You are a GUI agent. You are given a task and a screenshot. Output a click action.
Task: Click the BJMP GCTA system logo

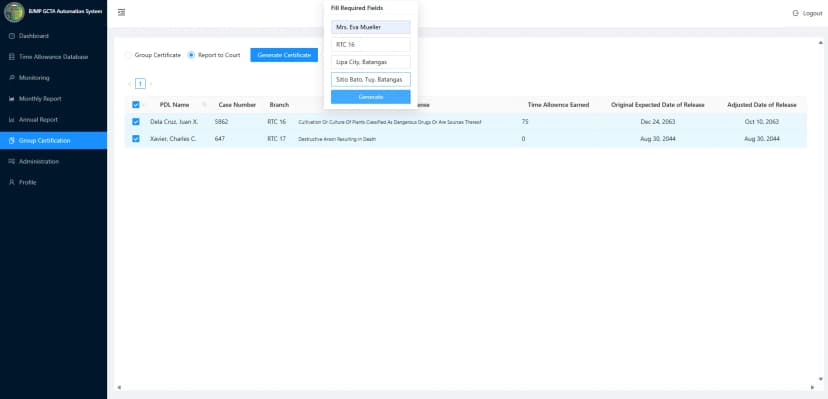[x=14, y=12]
